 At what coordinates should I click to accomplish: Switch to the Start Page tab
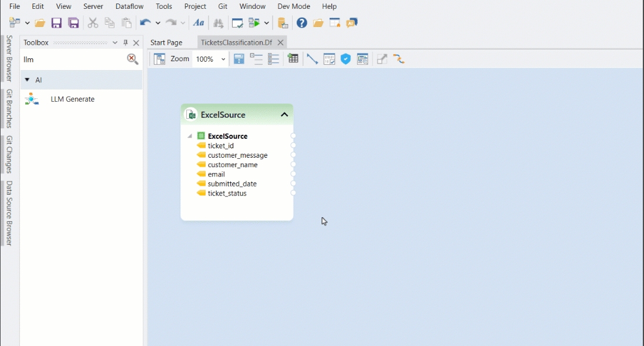click(x=166, y=42)
